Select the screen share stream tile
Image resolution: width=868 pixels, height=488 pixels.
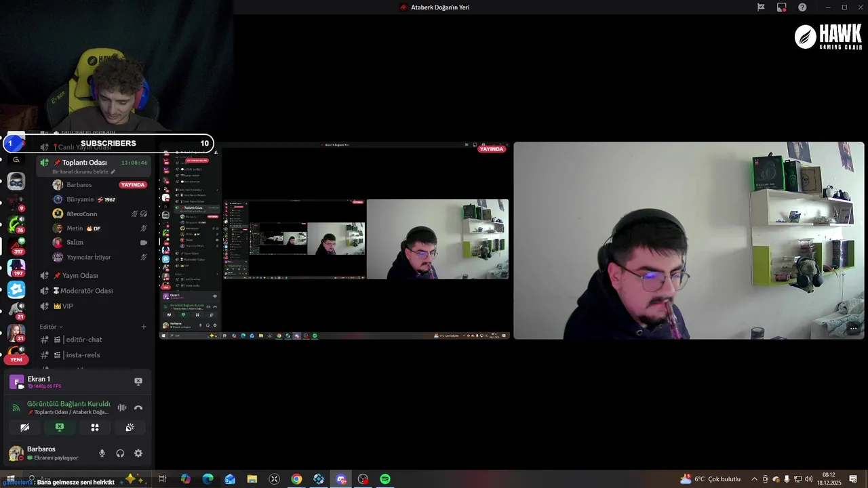click(x=334, y=241)
